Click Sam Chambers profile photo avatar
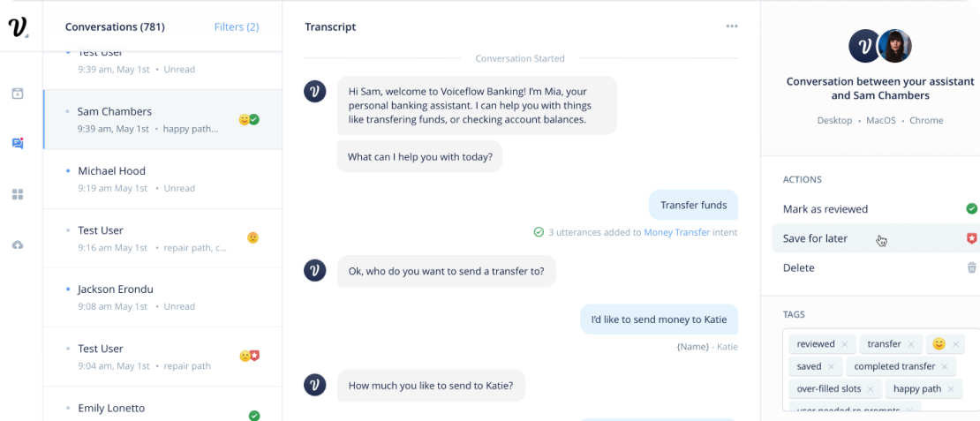The image size is (980, 421). (895, 46)
